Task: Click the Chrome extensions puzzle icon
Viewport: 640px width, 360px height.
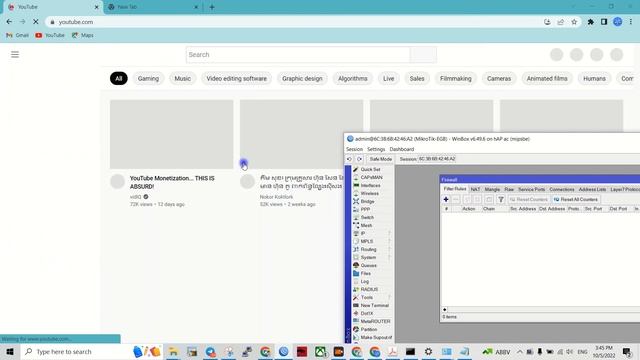Action: point(590,22)
